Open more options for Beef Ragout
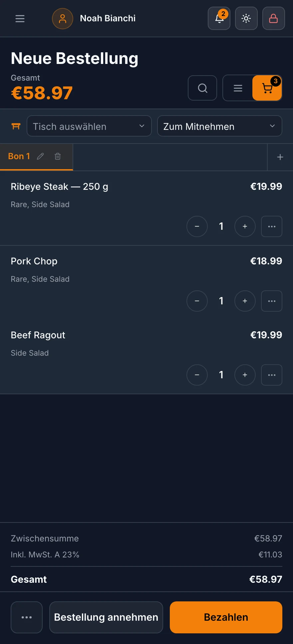Image resolution: width=293 pixels, height=644 pixels. [272, 375]
